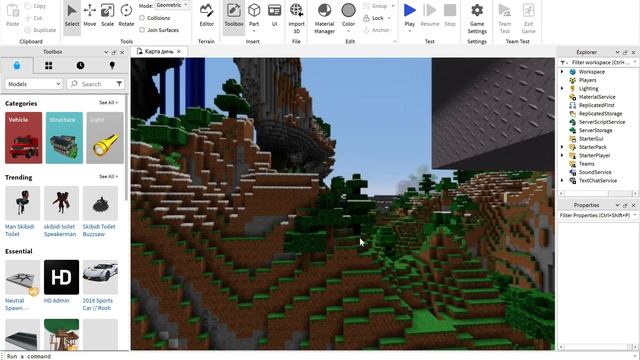Focus the Filter workspace field in Explorer

click(601, 62)
